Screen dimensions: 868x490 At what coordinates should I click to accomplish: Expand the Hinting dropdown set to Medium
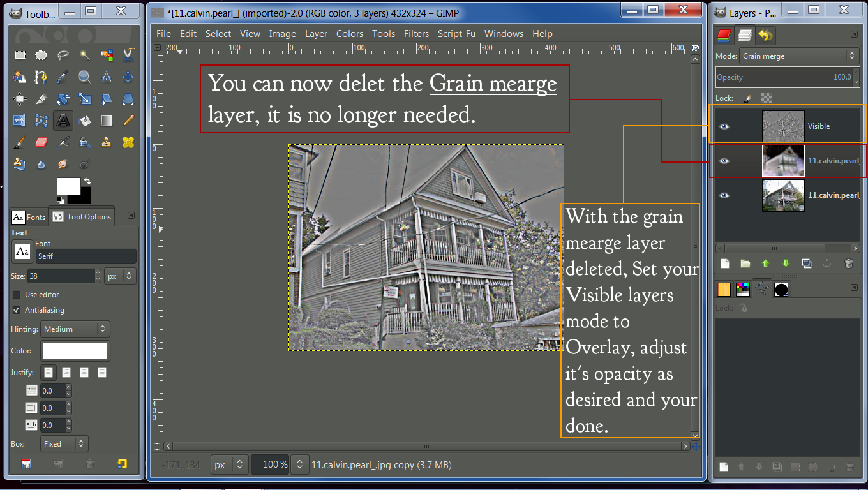click(x=75, y=329)
